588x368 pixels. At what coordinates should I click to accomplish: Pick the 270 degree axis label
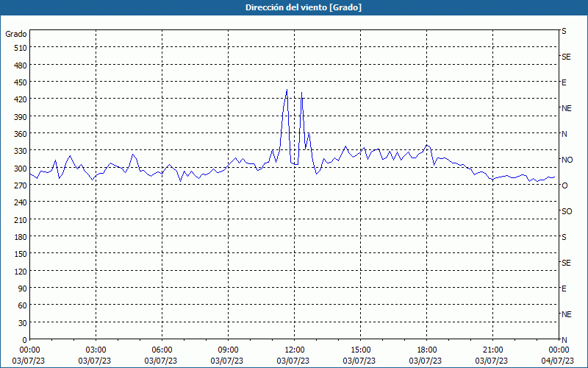point(21,185)
